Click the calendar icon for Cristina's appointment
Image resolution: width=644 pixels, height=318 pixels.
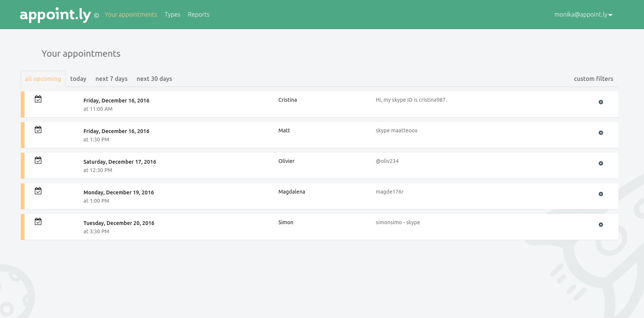(38, 99)
